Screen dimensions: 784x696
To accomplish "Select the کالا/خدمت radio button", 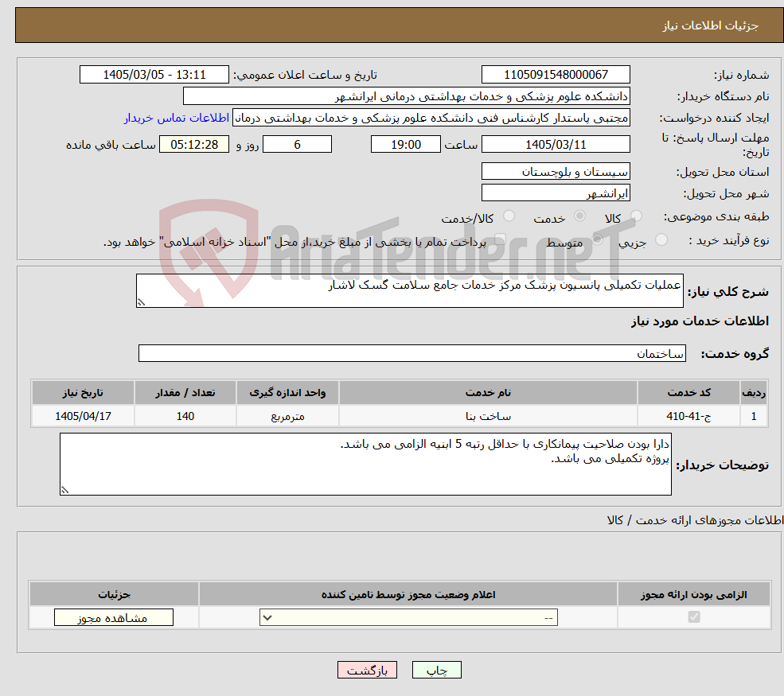I will [x=509, y=216].
